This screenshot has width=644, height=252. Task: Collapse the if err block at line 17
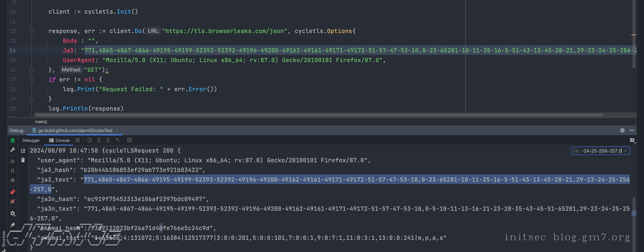(31, 79)
